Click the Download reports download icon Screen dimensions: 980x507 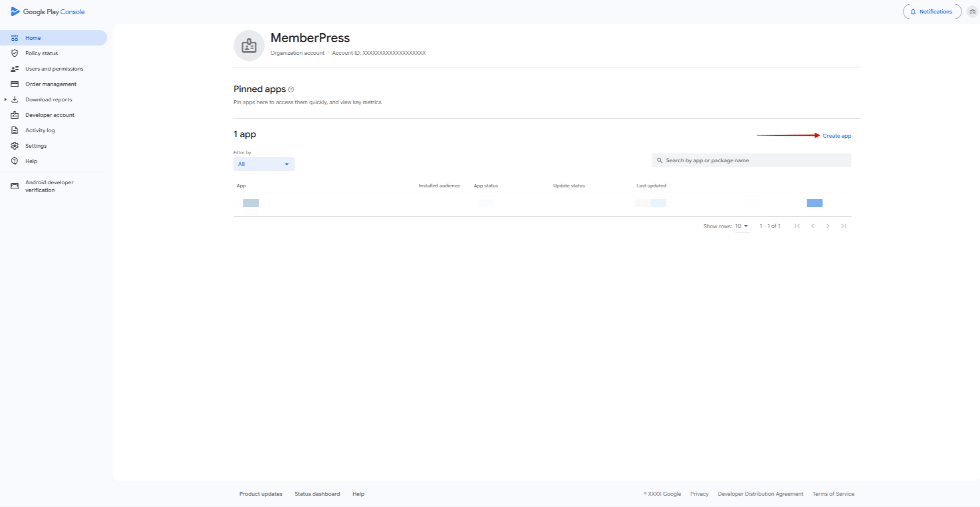coord(15,99)
